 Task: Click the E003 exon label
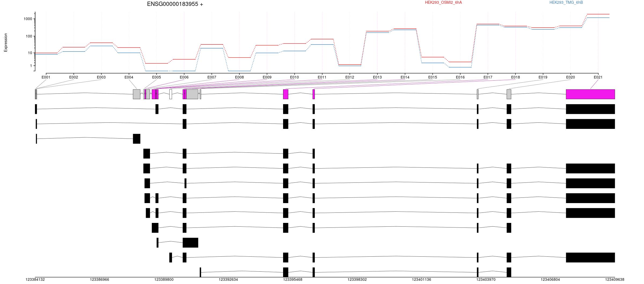tap(101, 77)
